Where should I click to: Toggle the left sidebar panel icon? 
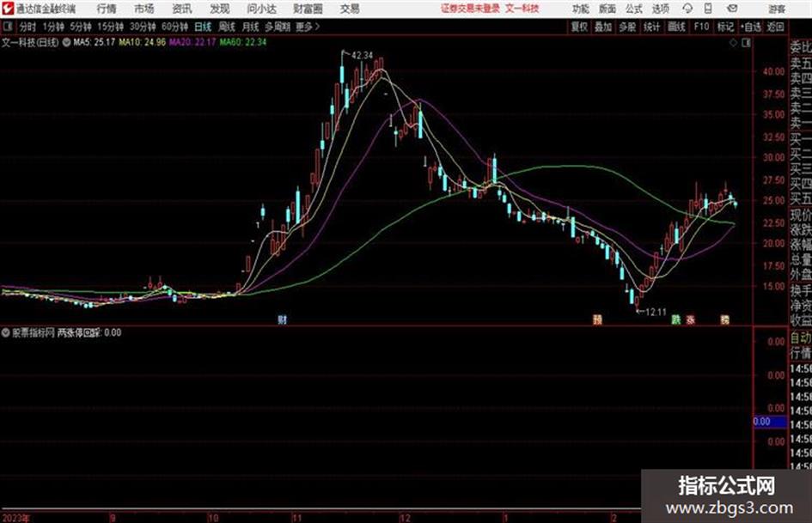(8, 26)
